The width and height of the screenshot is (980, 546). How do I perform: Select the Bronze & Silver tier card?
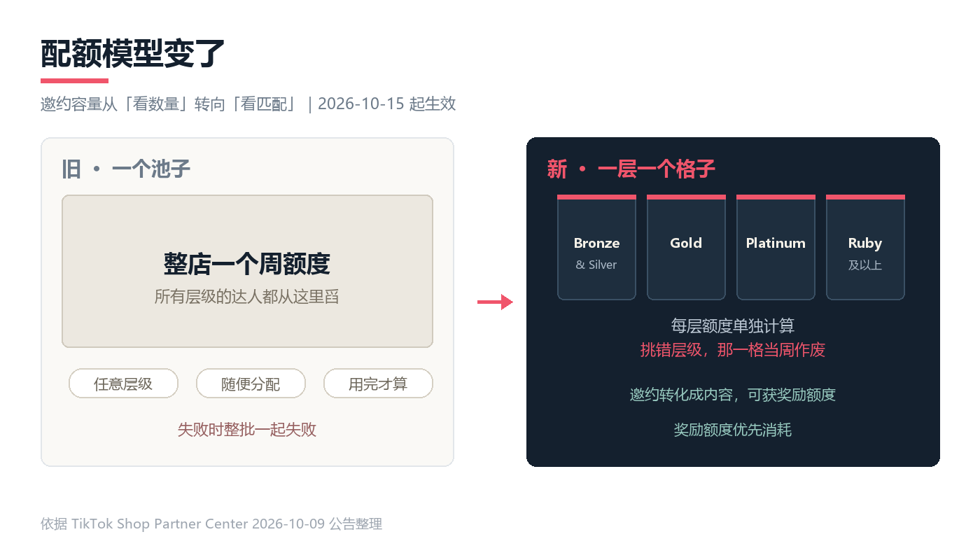tap(596, 247)
